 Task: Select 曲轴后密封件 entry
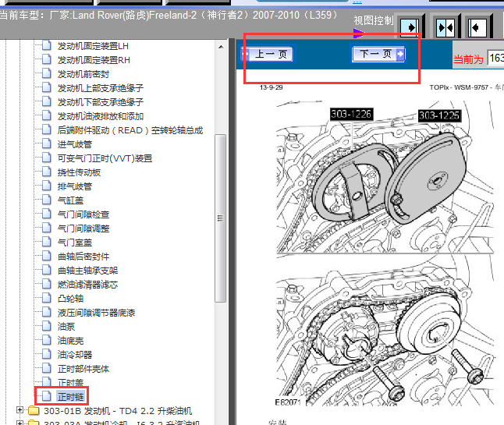coord(83,257)
